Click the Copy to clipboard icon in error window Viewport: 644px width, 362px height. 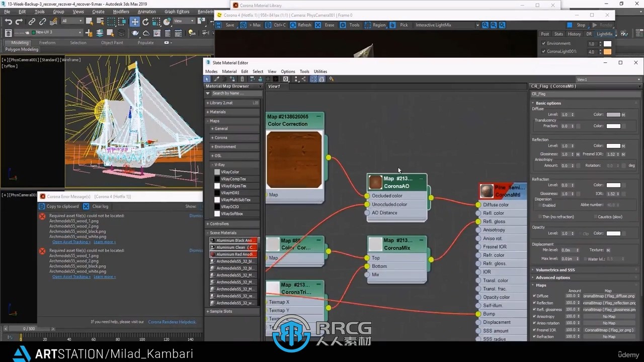(x=42, y=206)
